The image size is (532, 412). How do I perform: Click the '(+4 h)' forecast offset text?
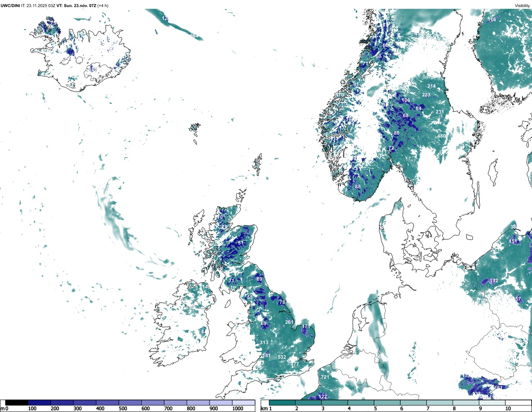(x=103, y=5)
